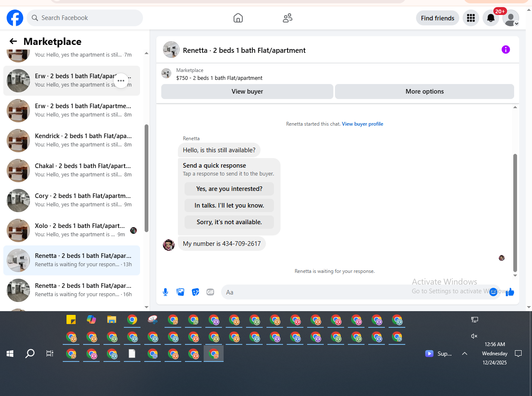This screenshot has width=532, height=396.
Task: Open the View buyer profile link
Action: point(362,124)
